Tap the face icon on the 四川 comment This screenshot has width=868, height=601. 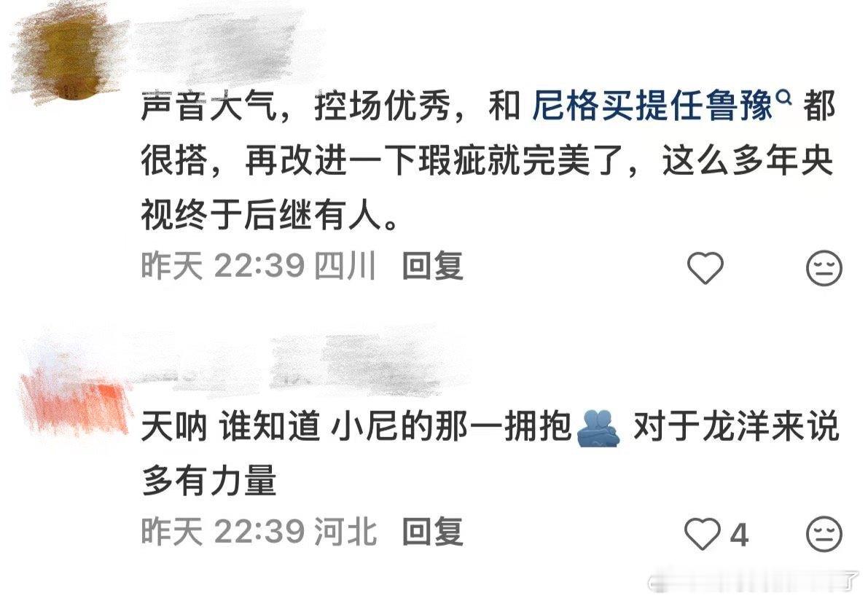[824, 268]
